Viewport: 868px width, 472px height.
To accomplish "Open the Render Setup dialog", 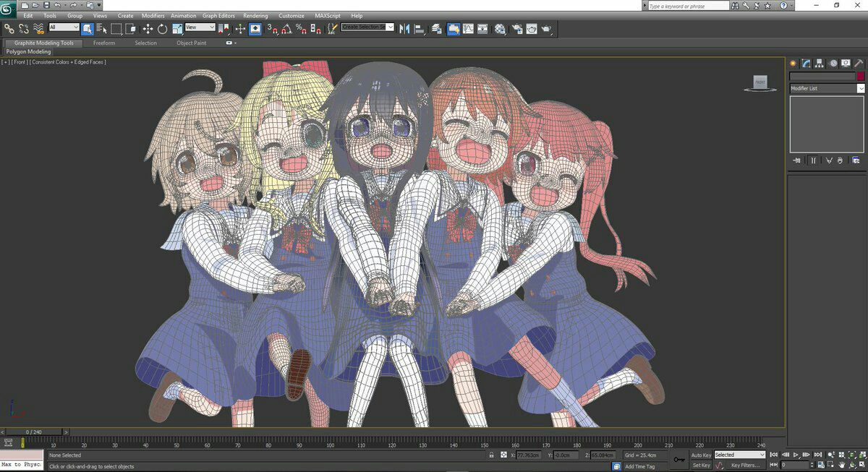I will (517, 29).
